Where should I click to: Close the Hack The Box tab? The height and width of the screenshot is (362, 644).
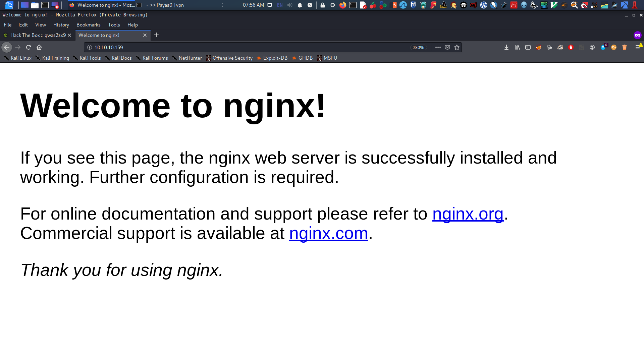69,35
